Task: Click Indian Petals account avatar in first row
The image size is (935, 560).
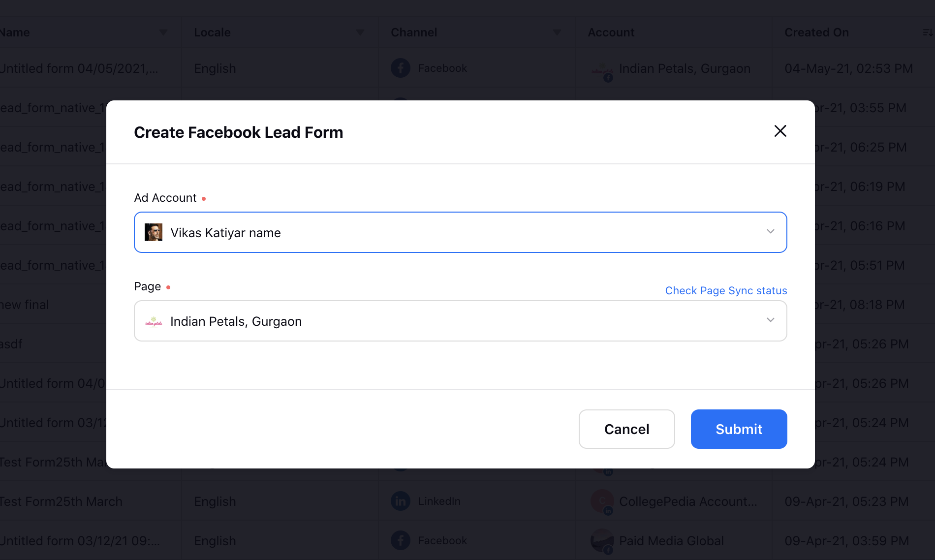Action: click(602, 69)
